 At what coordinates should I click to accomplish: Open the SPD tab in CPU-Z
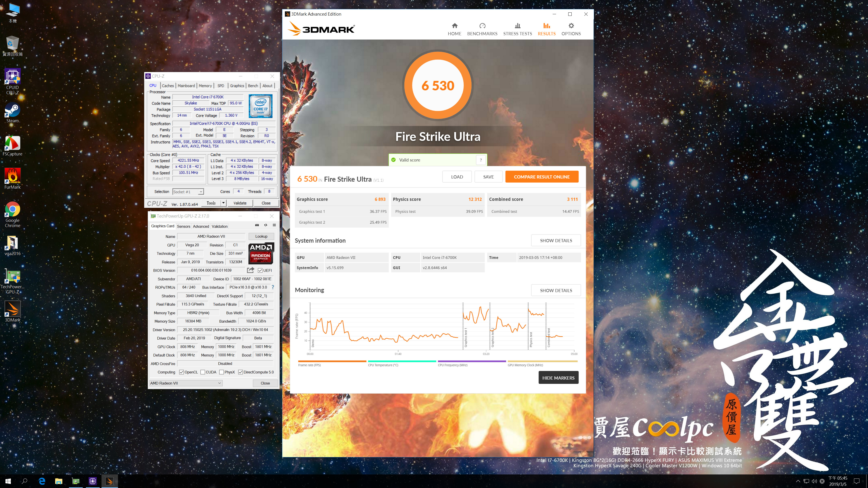coord(221,86)
